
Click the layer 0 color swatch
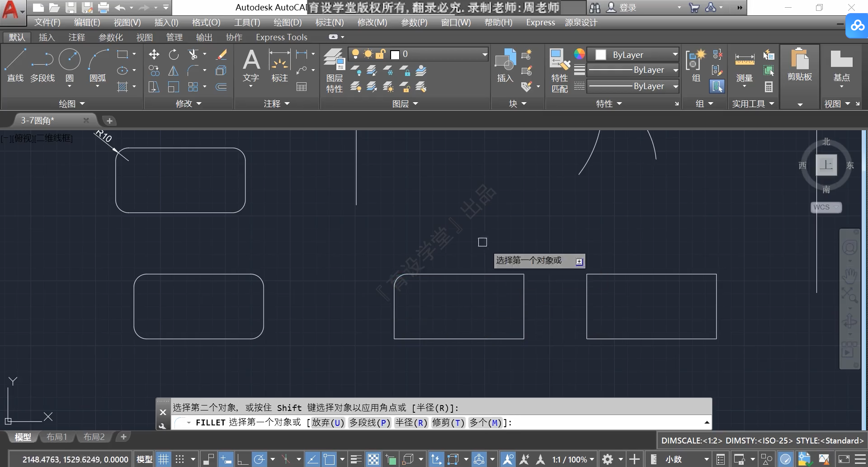click(395, 55)
